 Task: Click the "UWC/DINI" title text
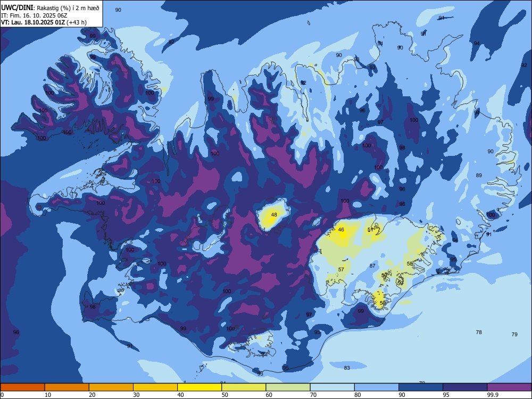17,8
